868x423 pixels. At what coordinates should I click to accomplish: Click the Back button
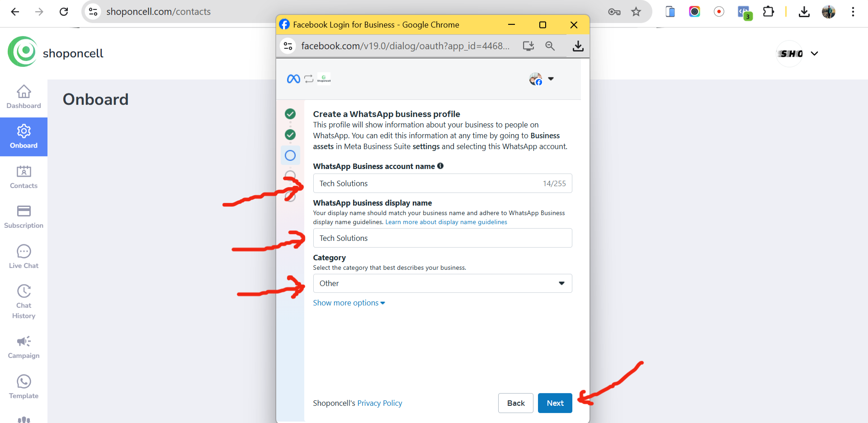[516, 403]
